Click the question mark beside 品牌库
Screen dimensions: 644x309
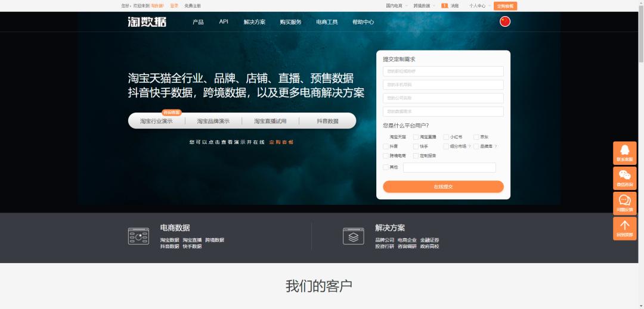click(x=496, y=146)
